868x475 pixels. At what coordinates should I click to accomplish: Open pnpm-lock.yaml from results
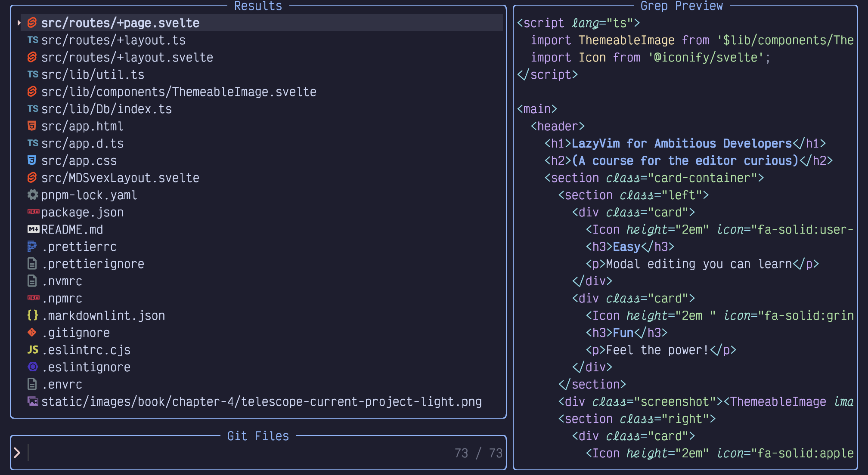click(x=89, y=195)
